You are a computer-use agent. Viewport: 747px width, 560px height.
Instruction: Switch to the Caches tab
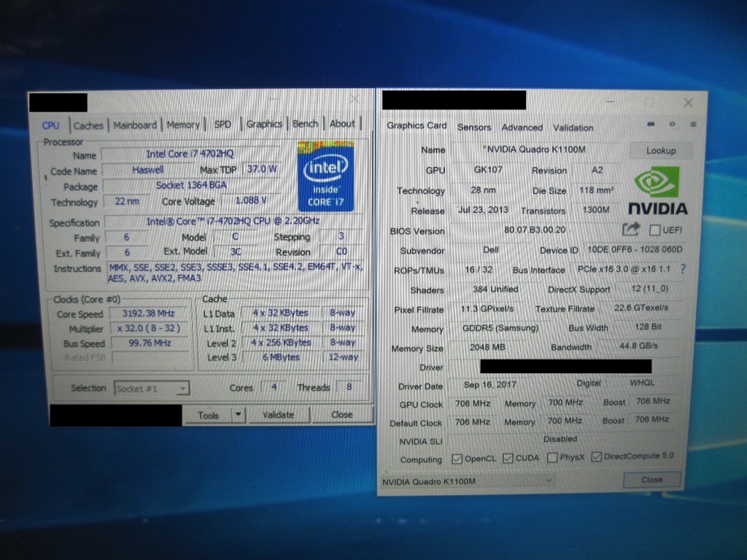[88, 125]
